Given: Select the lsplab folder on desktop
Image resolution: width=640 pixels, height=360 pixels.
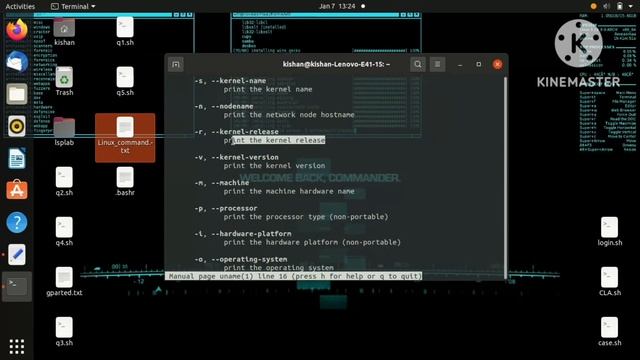Looking at the screenshot, I should 64,131.
